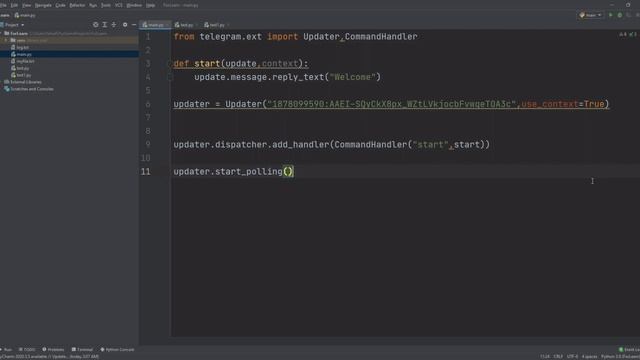Switch to the main.py editor tab

point(154,25)
